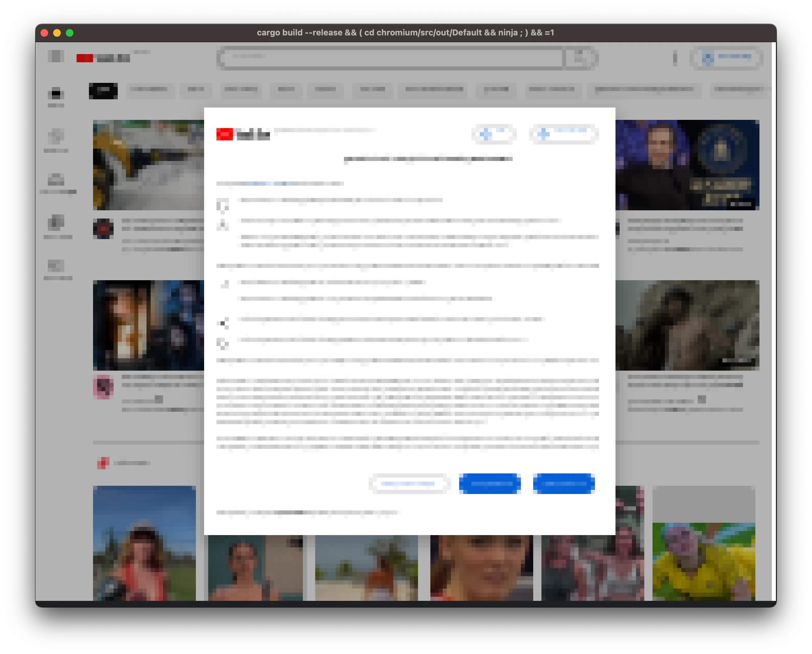Click the left blue 'Reject all' button
Image resolution: width=812 pixels, height=654 pixels.
pyautogui.click(x=490, y=483)
